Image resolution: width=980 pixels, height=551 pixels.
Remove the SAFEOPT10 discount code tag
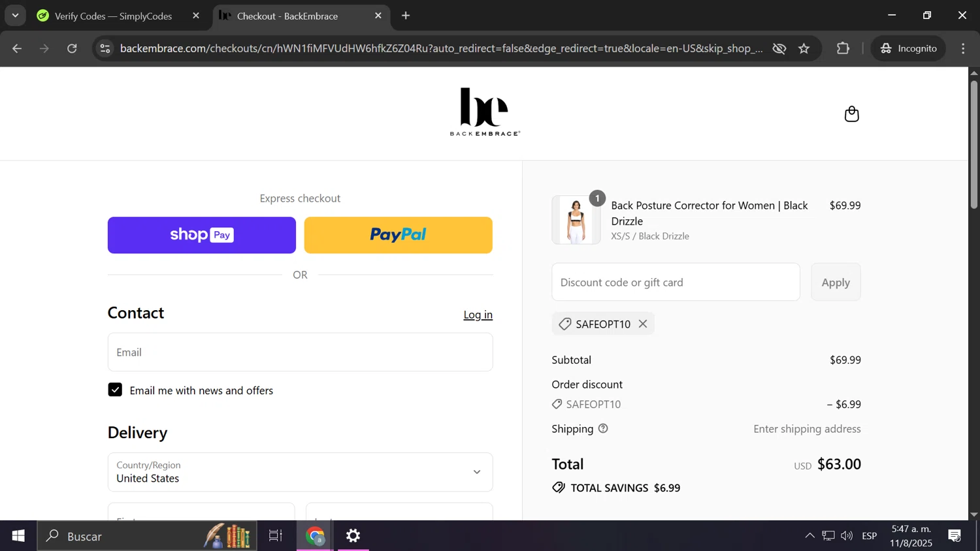(x=643, y=324)
